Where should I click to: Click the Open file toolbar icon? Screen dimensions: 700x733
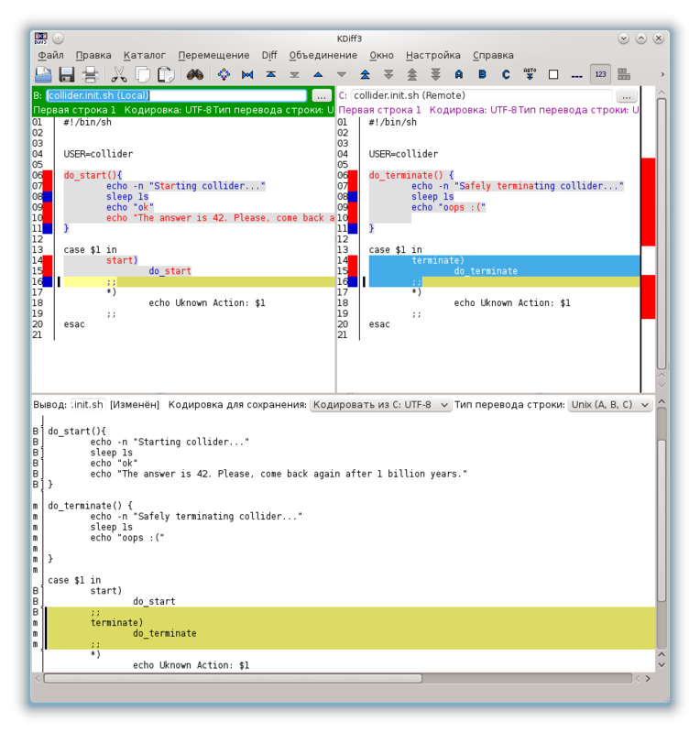(x=43, y=74)
